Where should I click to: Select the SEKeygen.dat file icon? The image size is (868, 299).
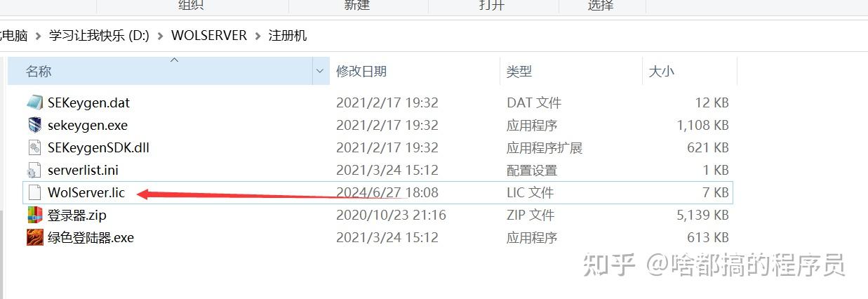(35, 102)
